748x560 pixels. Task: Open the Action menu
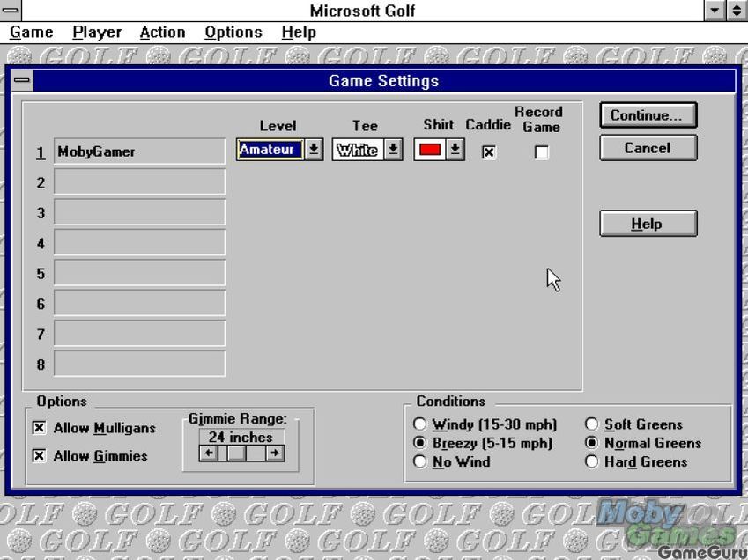162,33
